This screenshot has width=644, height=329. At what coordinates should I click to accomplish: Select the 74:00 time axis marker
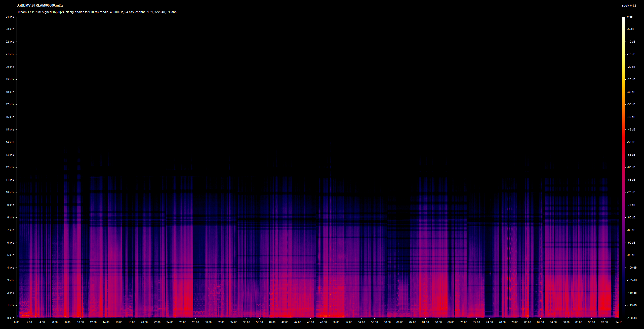[x=489, y=322]
